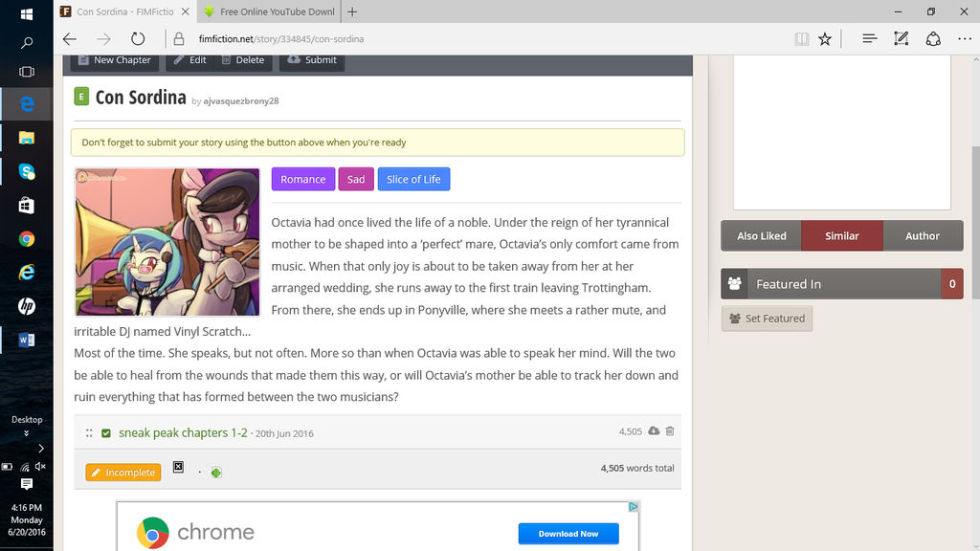This screenshot has width=980, height=551.
Task: Make a Web Note
Action: click(x=901, y=38)
